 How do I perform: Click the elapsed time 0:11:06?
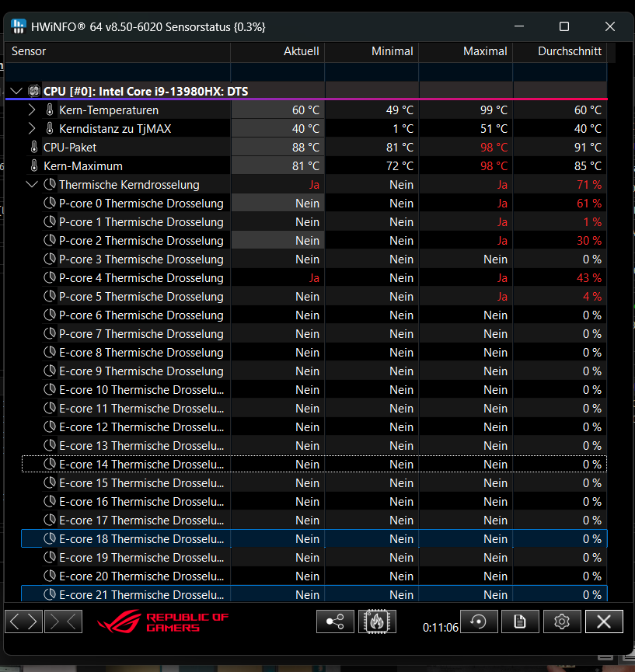click(x=441, y=628)
